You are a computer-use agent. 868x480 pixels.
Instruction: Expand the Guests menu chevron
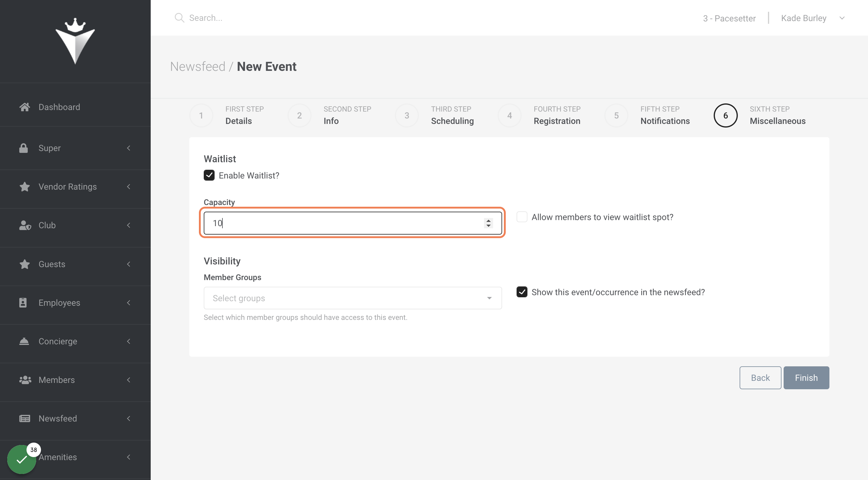[128, 264]
